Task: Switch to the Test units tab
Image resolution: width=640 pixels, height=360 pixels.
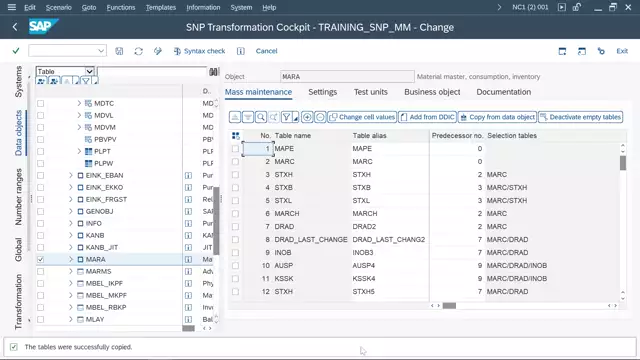Action: (371, 92)
